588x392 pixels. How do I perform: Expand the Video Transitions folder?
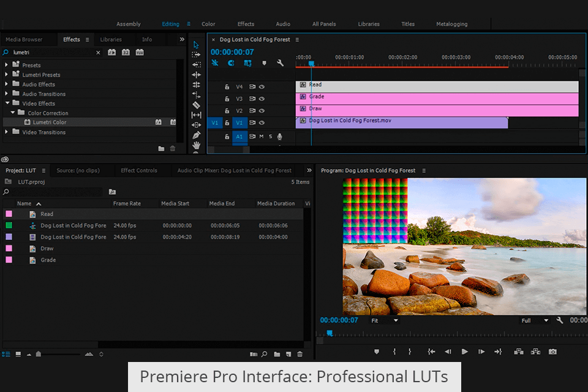pos(6,132)
